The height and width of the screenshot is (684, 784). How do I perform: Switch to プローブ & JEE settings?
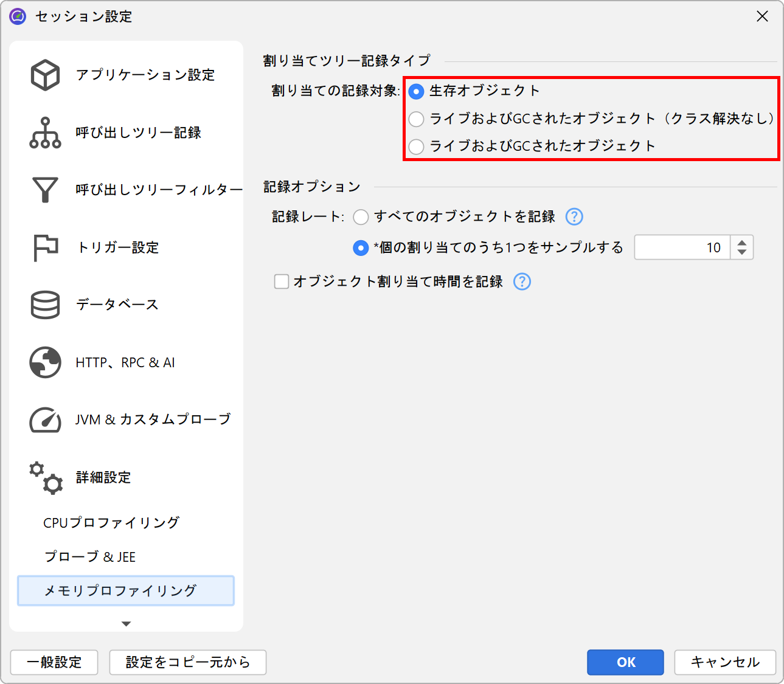[90, 557]
